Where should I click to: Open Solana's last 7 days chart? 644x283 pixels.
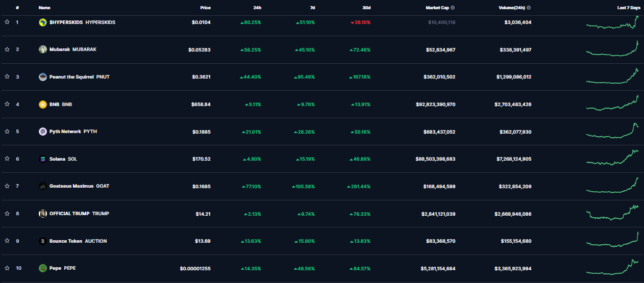(x=612, y=158)
